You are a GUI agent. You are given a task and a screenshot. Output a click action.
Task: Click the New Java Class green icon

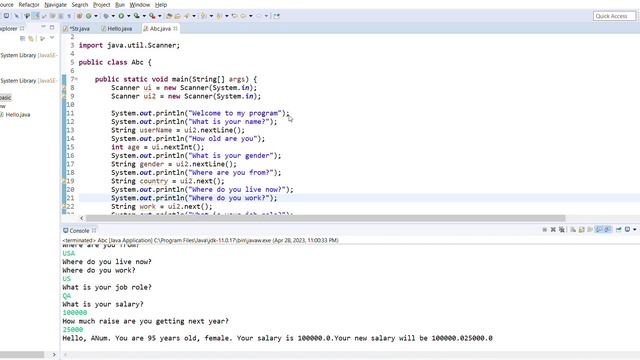coord(88,16)
